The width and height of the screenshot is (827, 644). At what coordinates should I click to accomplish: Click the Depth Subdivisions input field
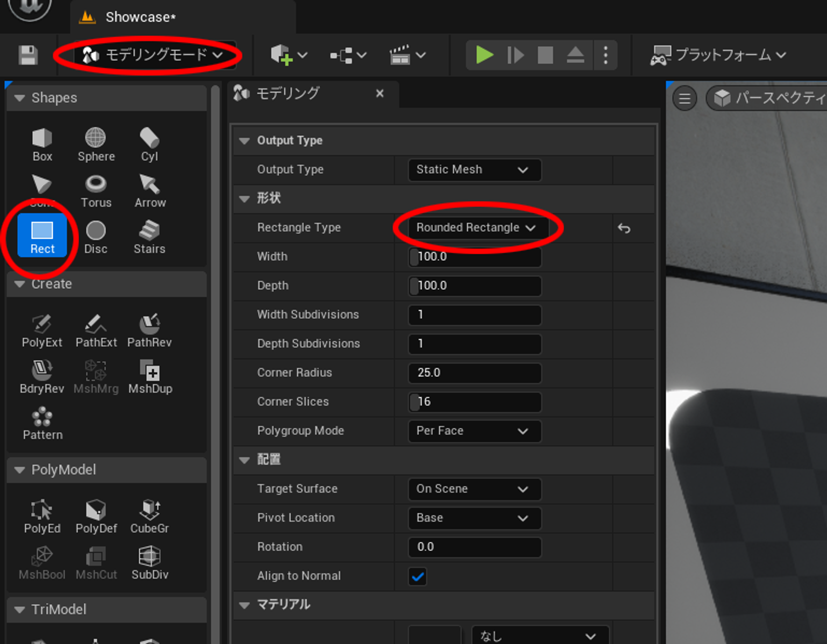474,344
